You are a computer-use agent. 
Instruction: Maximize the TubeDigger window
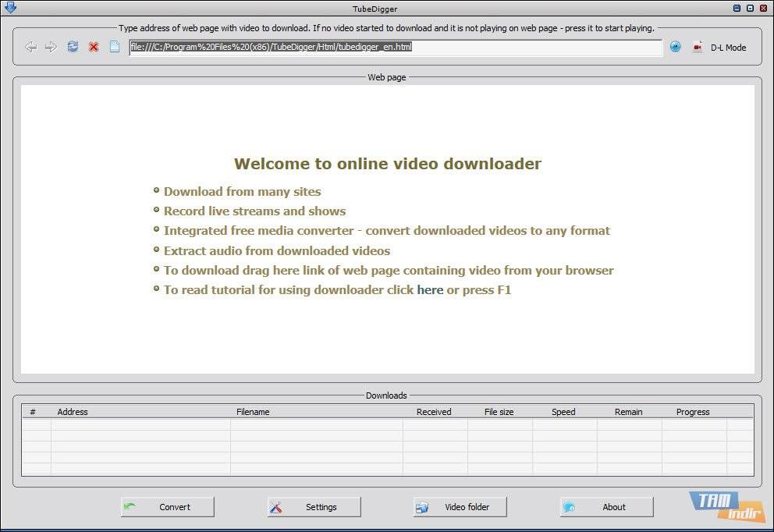(751, 9)
